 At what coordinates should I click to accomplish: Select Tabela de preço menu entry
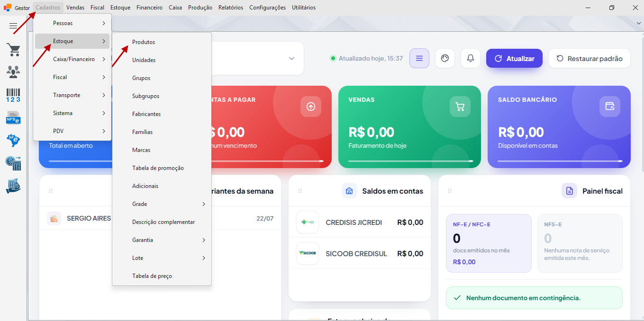pyautogui.click(x=162, y=276)
